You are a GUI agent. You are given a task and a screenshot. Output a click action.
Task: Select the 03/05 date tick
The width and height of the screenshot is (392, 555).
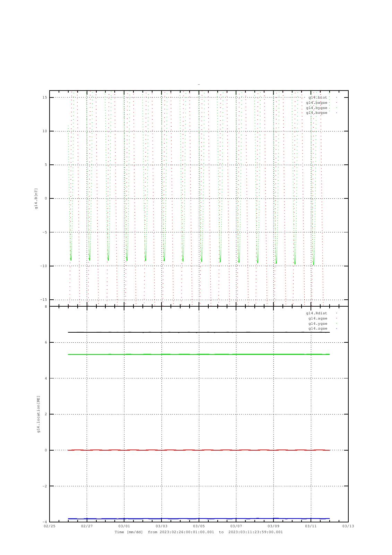point(199,526)
